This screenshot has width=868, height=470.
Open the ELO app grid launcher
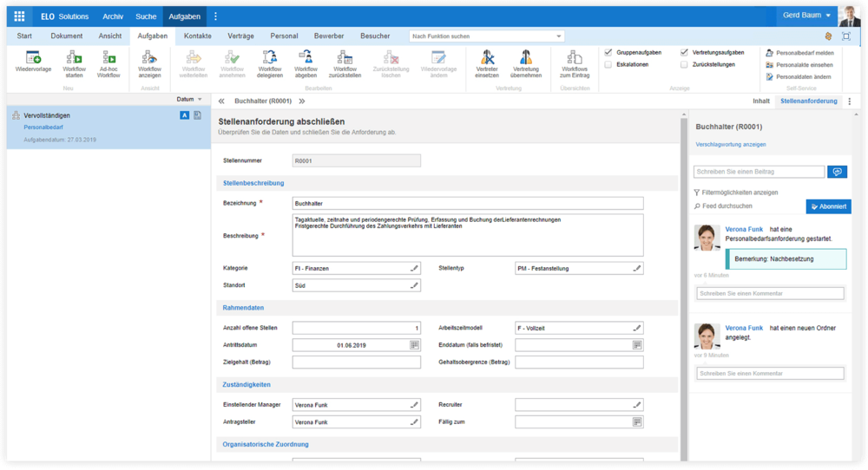pos(19,16)
